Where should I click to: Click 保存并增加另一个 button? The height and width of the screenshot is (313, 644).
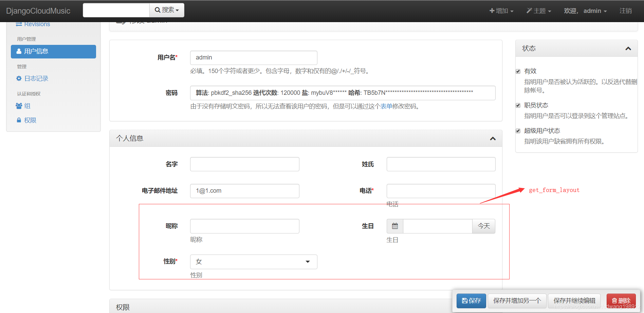point(517,301)
